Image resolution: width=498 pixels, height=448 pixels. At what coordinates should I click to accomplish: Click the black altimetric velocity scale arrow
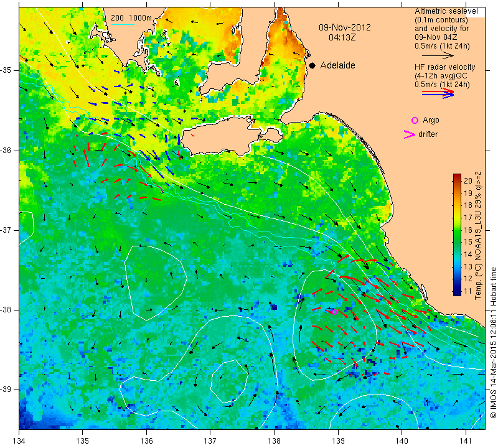pyautogui.click(x=438, y=56)
